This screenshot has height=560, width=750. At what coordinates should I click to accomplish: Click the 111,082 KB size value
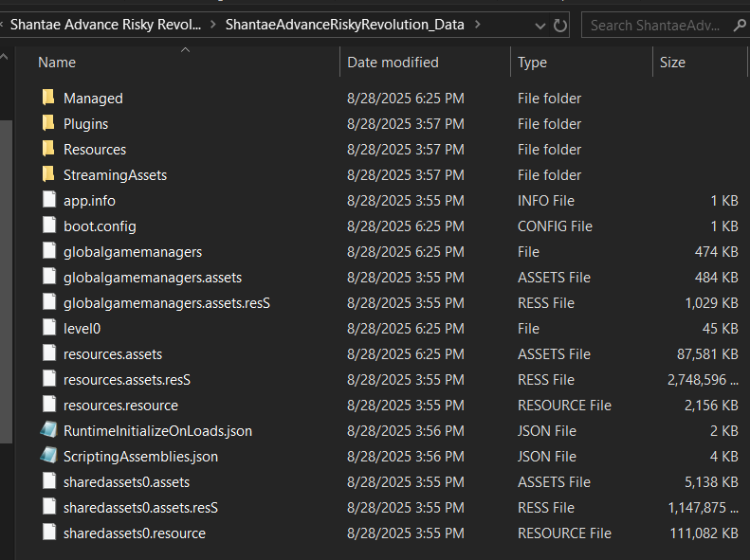pyautogui.click(x=704, y=533)
